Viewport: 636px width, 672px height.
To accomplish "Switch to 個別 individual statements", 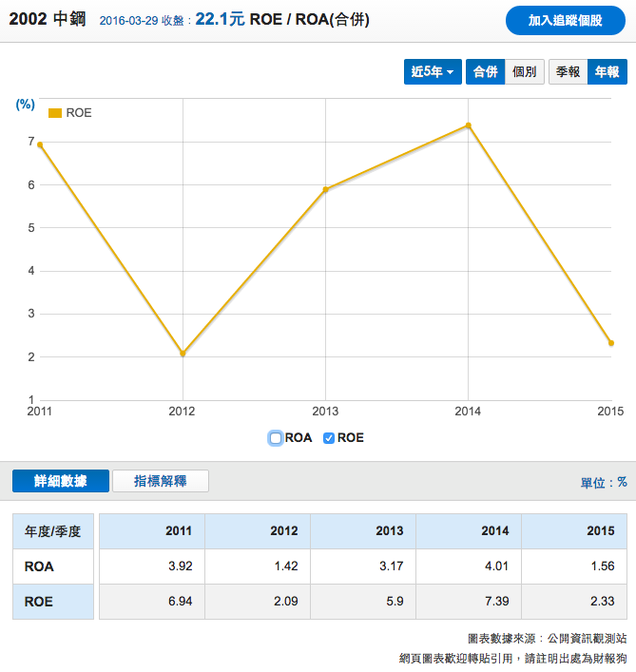I will [x=524, y=72].
